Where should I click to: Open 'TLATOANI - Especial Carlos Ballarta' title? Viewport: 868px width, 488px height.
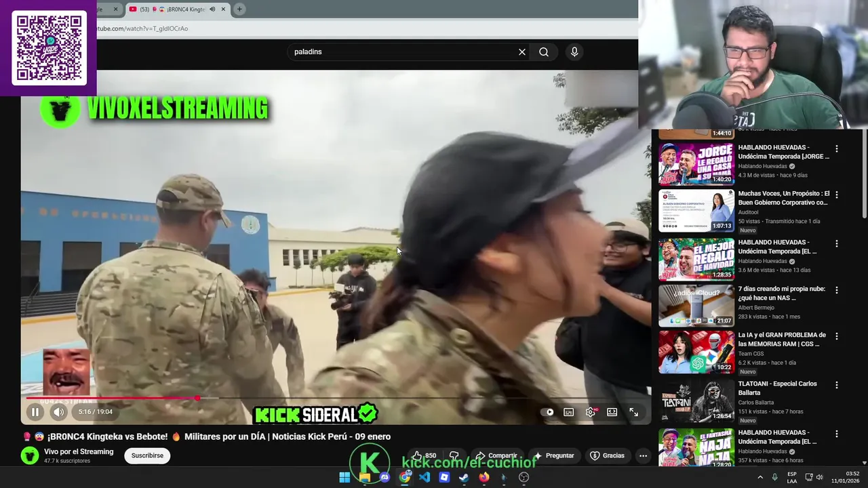pos(777,388)
